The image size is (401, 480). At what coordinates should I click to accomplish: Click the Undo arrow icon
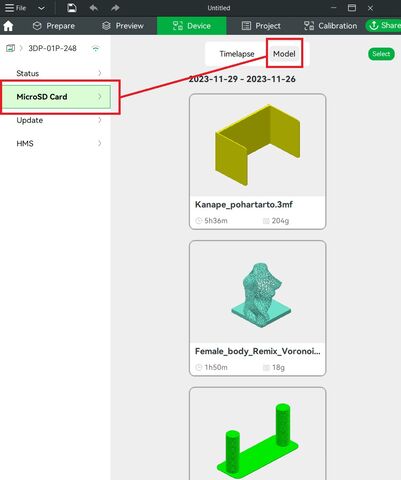point(94,8)
